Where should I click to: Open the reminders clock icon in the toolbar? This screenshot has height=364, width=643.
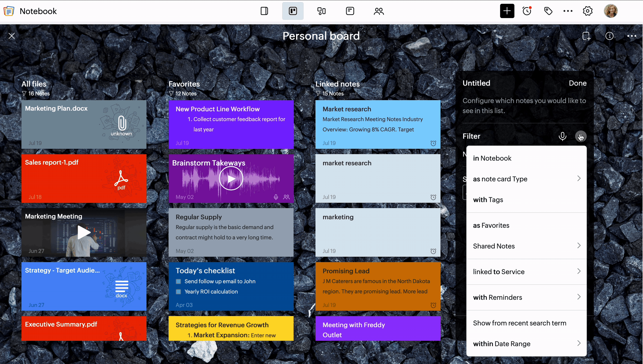pyautogui.click(x=527, y=11)
